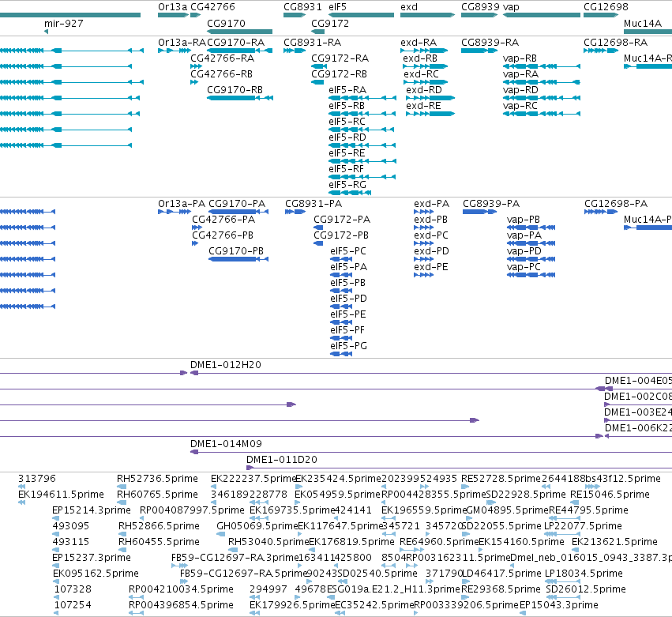Image resolution: width=672 pixels, height=617 pixels.
Task: Click protein CG9170-PB label
Action: point(236,251)
